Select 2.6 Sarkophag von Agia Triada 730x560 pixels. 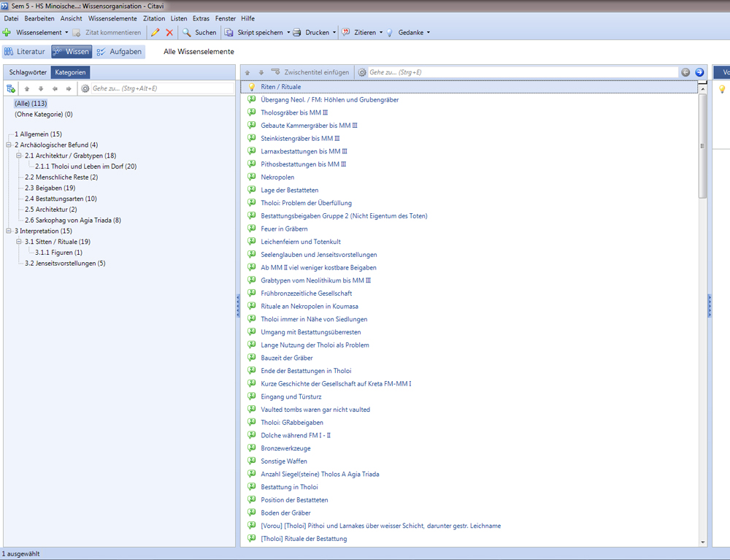point(73,220)
